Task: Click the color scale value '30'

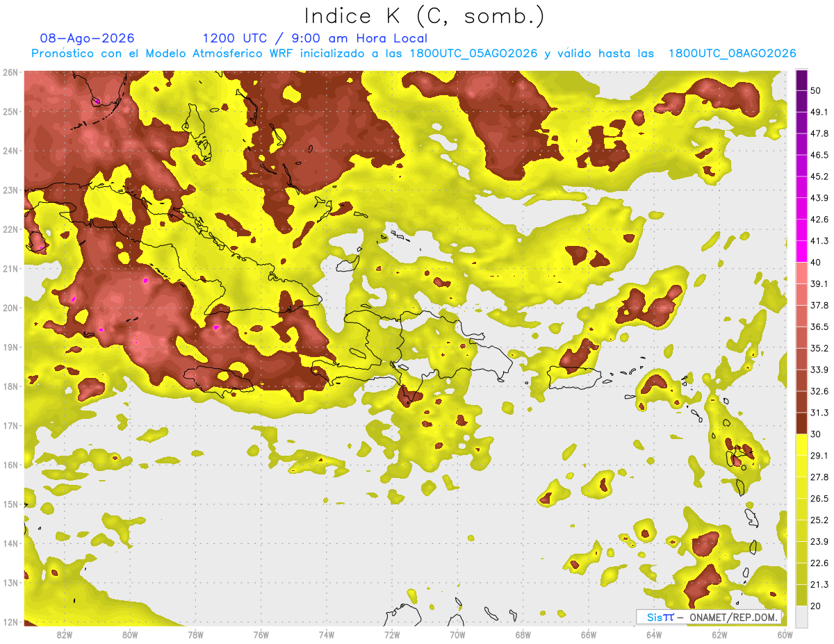Action: click(x=816, y=434)
